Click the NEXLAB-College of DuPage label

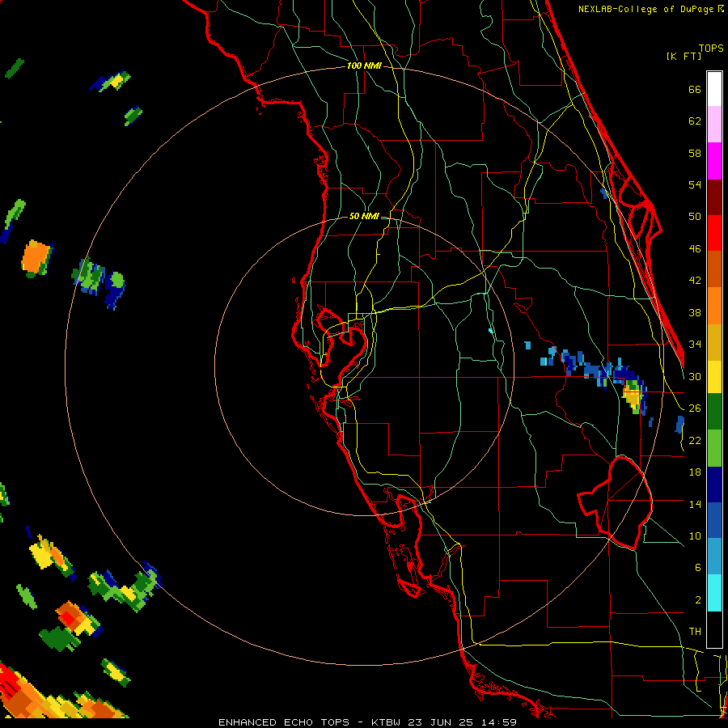[647, 9]
